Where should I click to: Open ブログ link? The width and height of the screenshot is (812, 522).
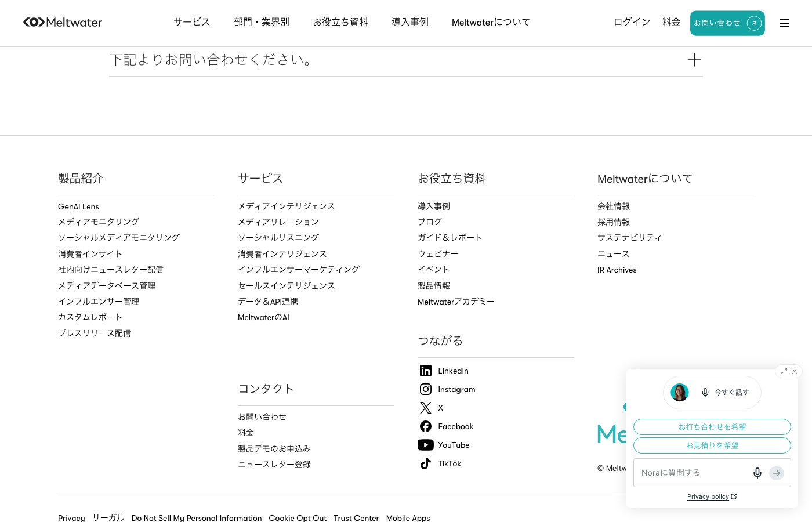click(x=430, y=222)
